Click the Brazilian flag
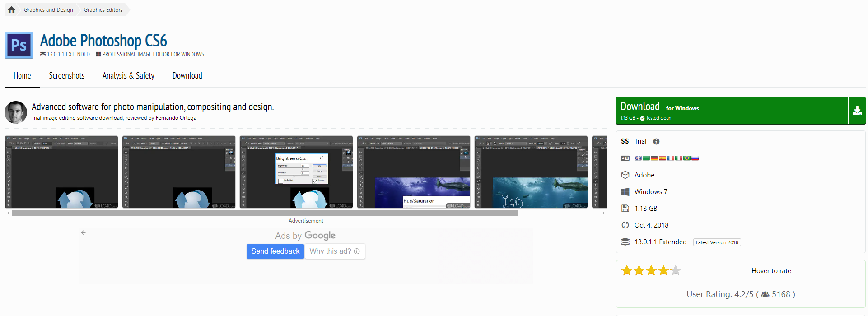 pos(687,158)
